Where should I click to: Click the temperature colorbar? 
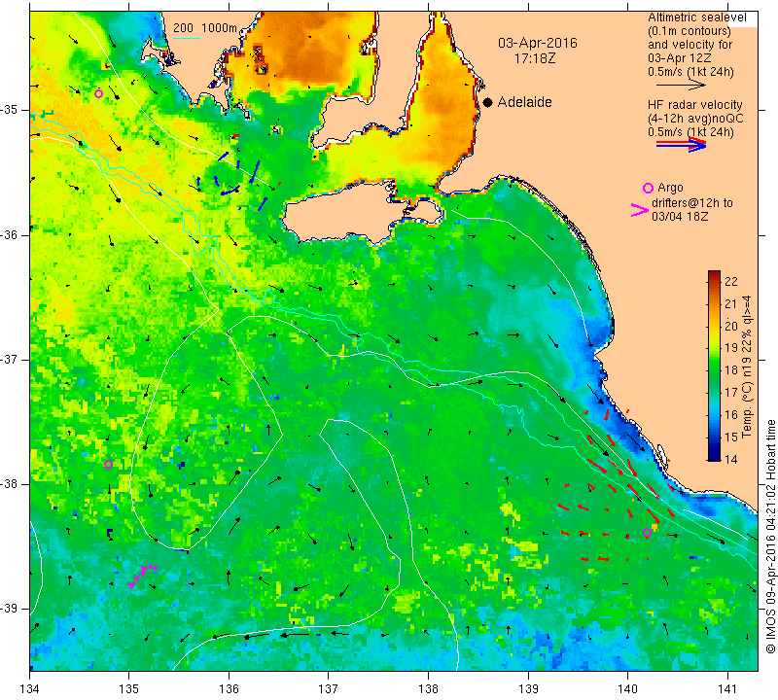[x=714, y=366]
